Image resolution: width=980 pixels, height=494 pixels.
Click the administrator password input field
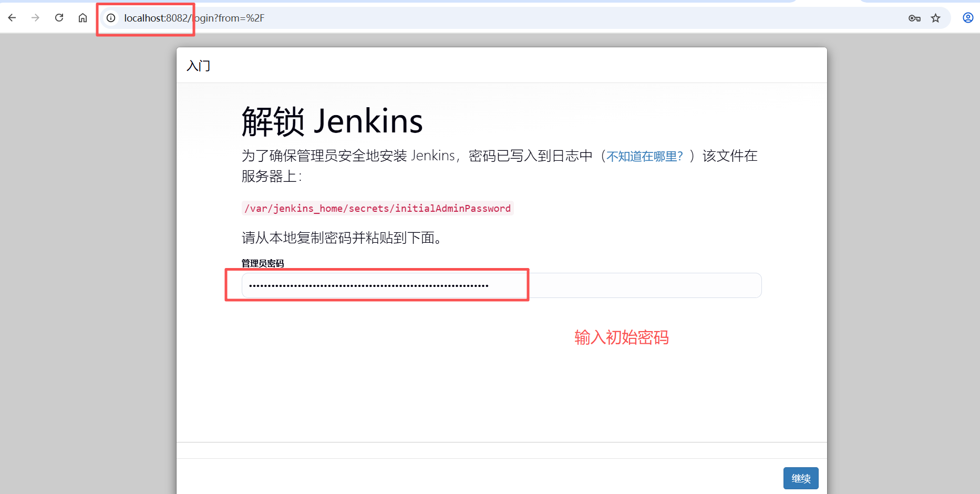click(x=501, y=285)
